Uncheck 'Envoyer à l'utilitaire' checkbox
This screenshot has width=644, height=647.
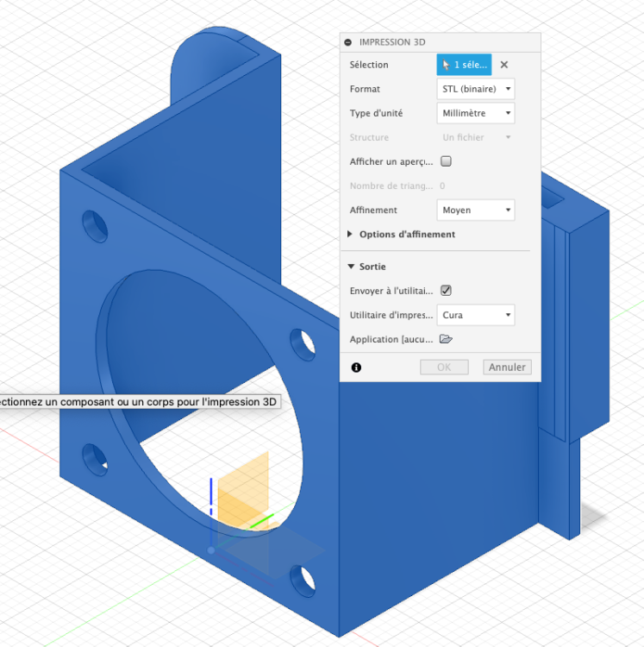pyautogui.click(x=446, y=291)
